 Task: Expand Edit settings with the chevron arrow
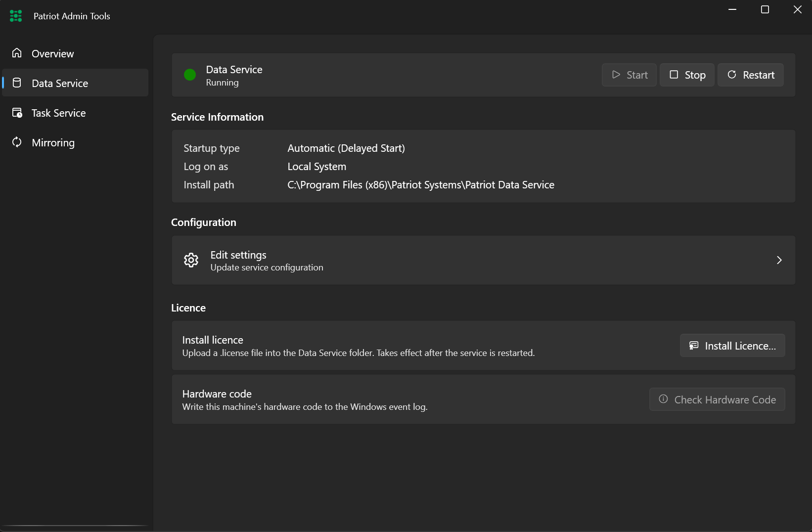[x=779, y=260]
